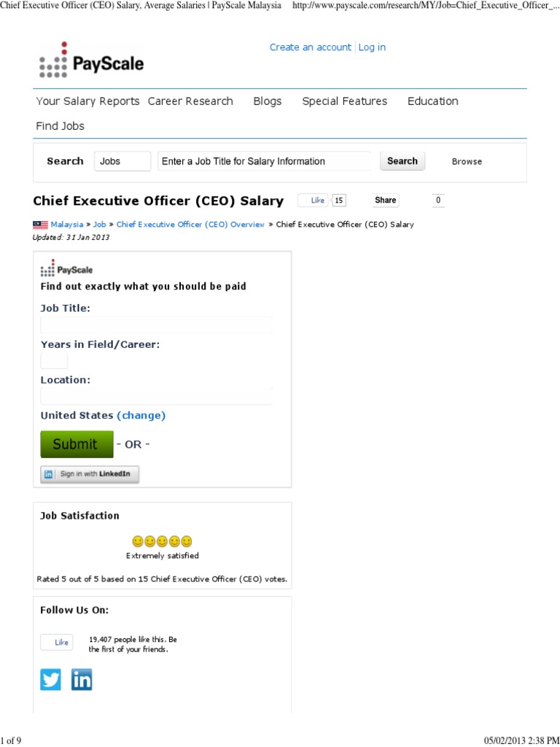
Task: Click the Twitter icon under Follow Us On
Action: coord(51,680)
